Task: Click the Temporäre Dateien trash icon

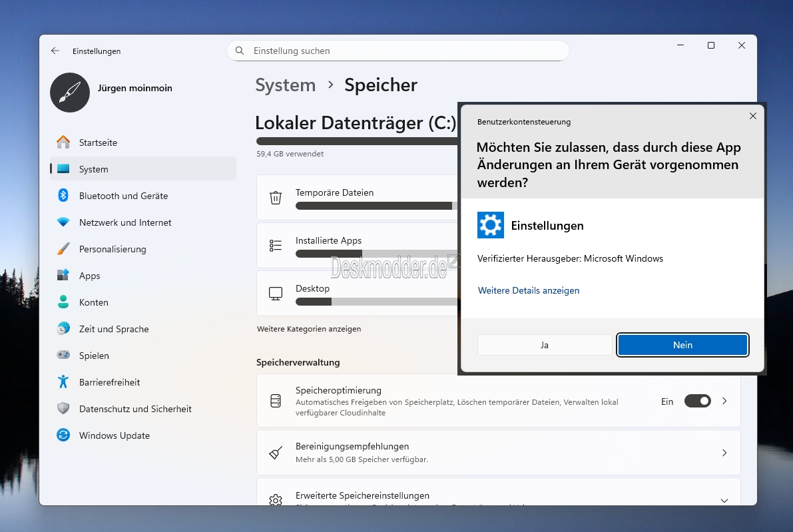Action: coord(276,198)
